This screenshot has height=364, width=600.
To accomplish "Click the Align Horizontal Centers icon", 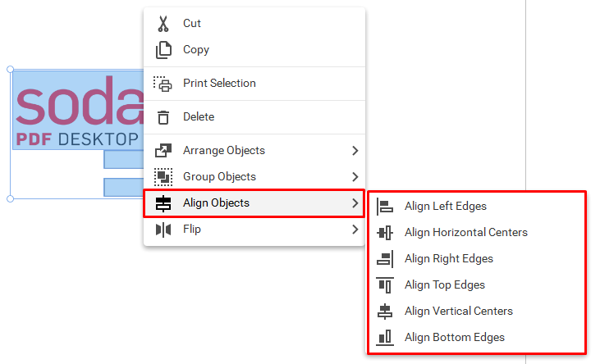I will click(x=385, y=233).
